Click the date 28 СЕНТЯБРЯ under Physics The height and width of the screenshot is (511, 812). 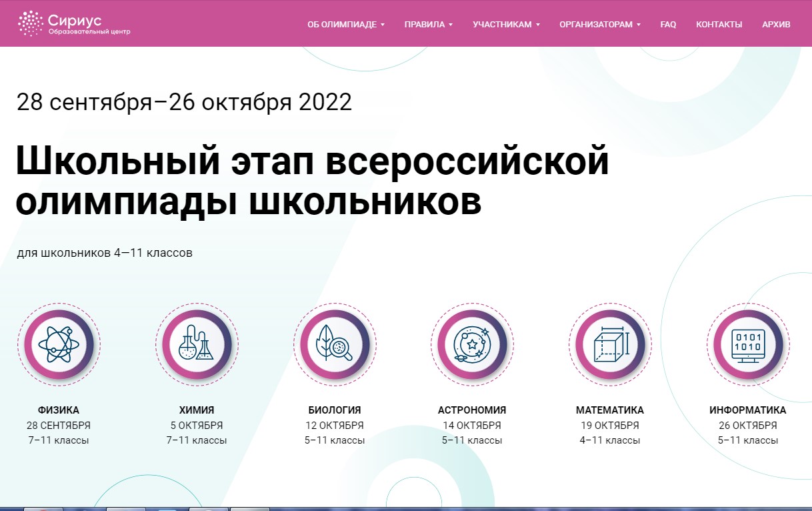coord(59,426)
